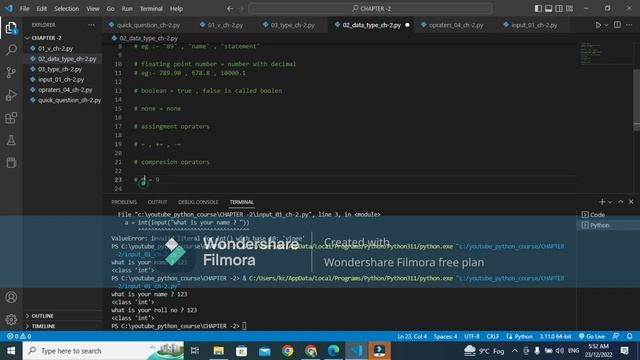Open the Manage gear settings
Image resolution: width=640 pixels, height=360 pixels.
coord(11,319)
